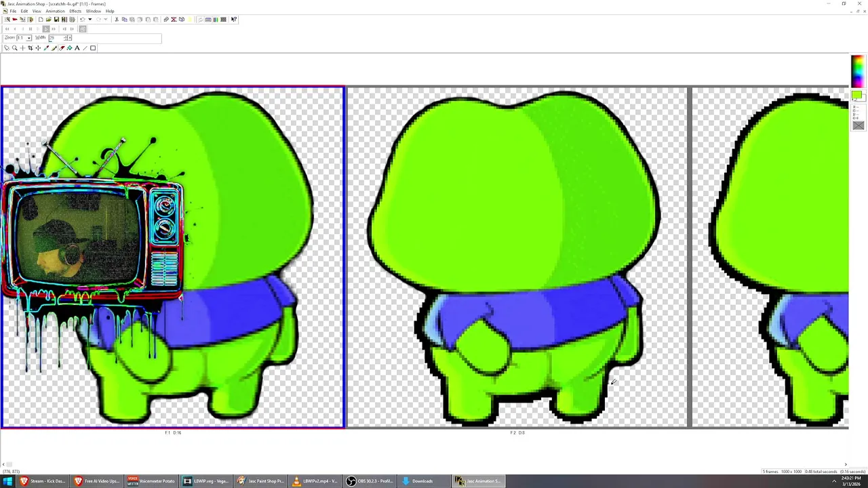The width and height of the screenshot is (868, 488).
Task: Open the Effects menu
Action: pos(75,11)
